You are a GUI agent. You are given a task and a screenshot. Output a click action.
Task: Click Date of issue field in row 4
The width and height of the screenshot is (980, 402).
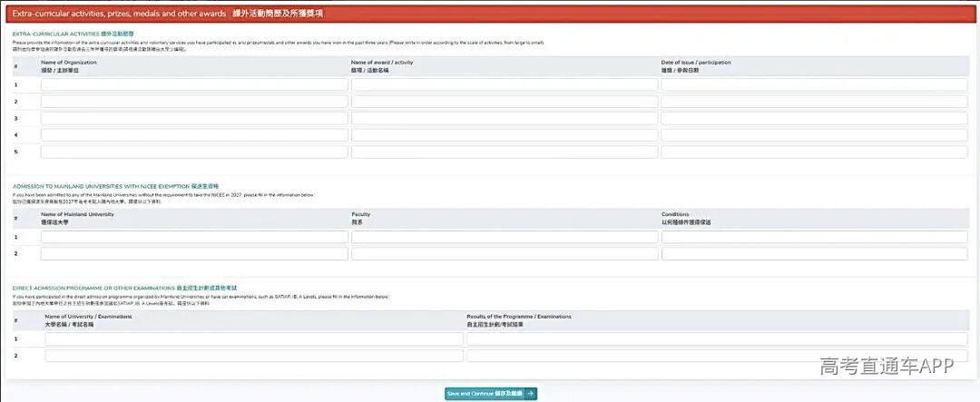814,135
